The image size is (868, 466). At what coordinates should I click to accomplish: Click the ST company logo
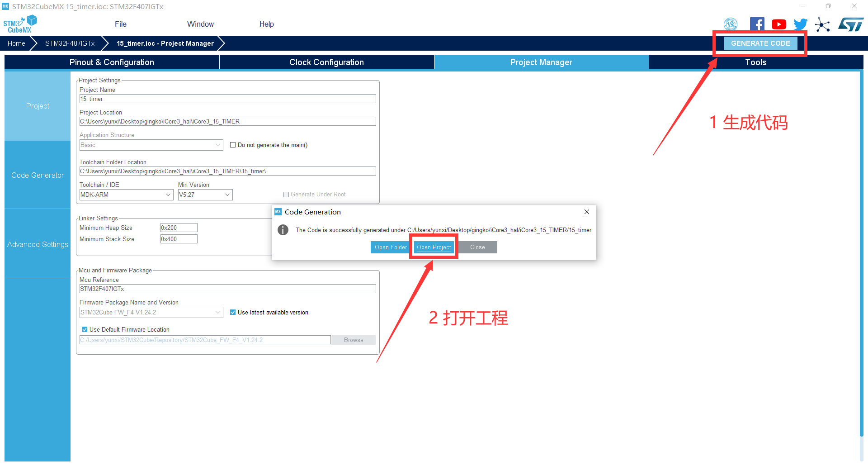tap(851, 24)
